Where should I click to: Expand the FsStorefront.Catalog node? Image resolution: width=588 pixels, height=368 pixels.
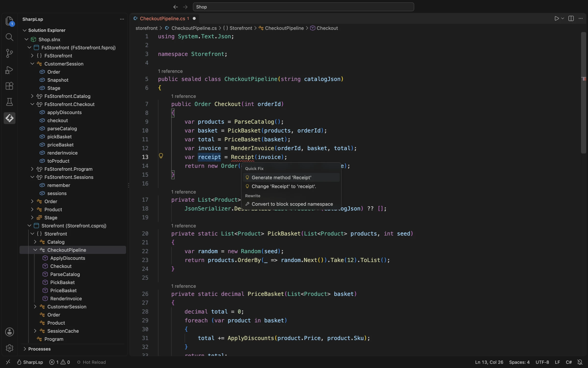32,96
